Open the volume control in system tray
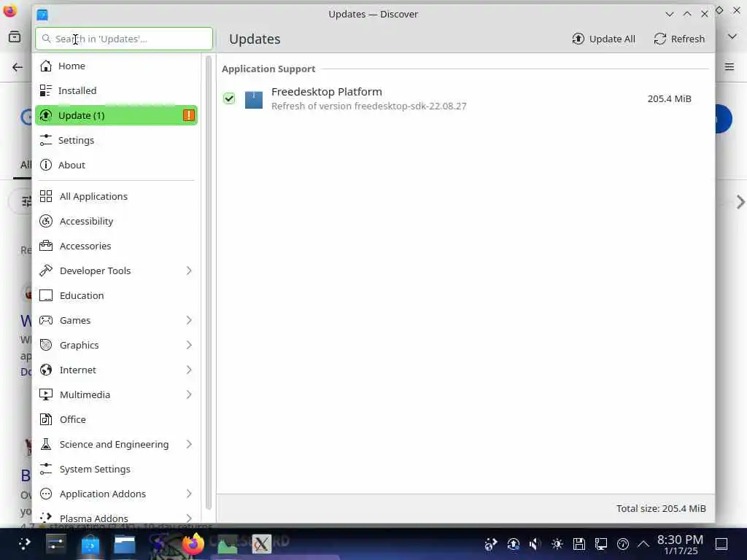747x560 pixels. coord(535,544)
